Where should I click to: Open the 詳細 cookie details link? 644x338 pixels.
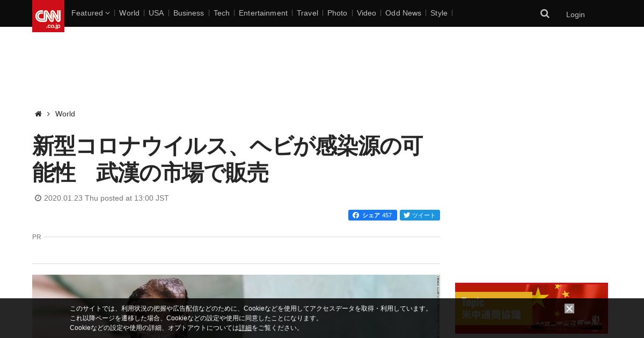tap(245, 328)
